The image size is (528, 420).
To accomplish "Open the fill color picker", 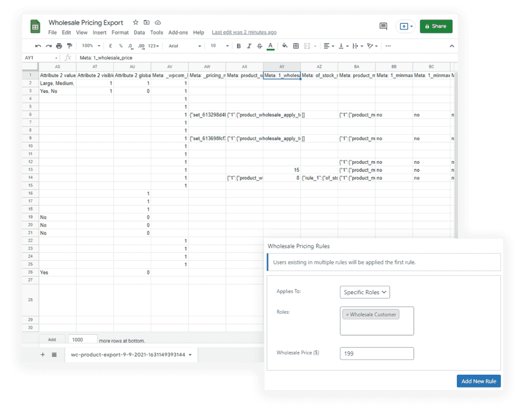I will [x=285, y=46].
